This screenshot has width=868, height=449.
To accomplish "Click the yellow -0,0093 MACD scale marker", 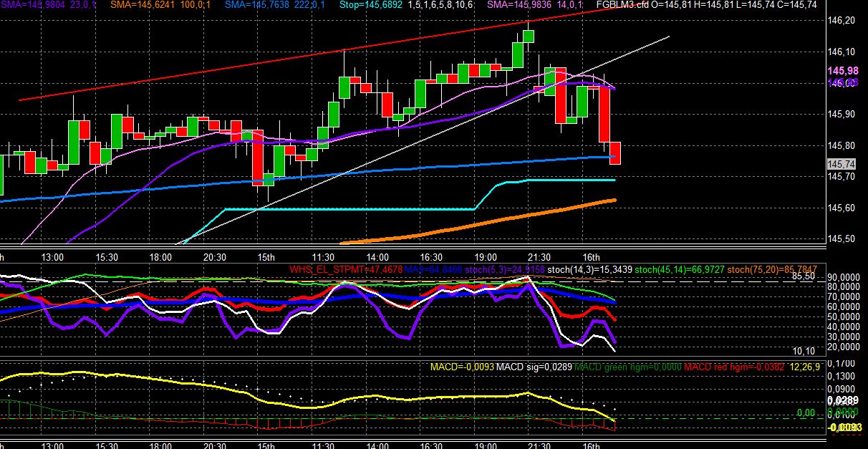I will 844,428.
